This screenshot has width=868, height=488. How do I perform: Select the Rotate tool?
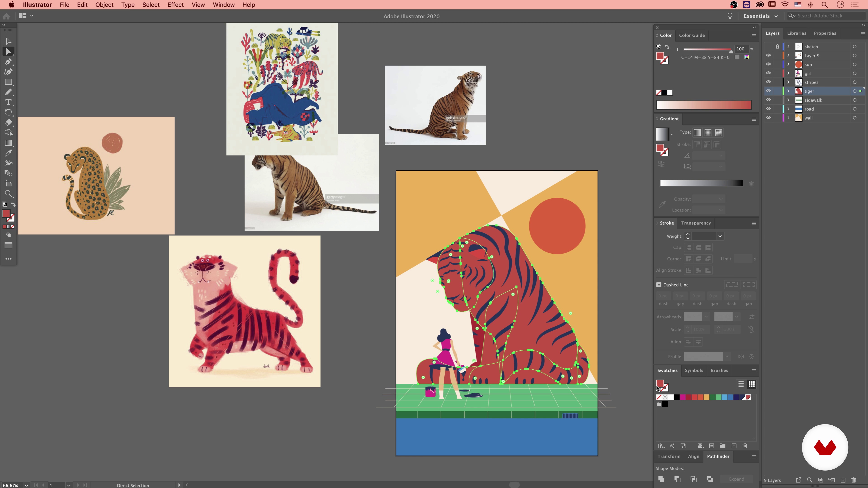pyautogui.click(x=8, y=113)
